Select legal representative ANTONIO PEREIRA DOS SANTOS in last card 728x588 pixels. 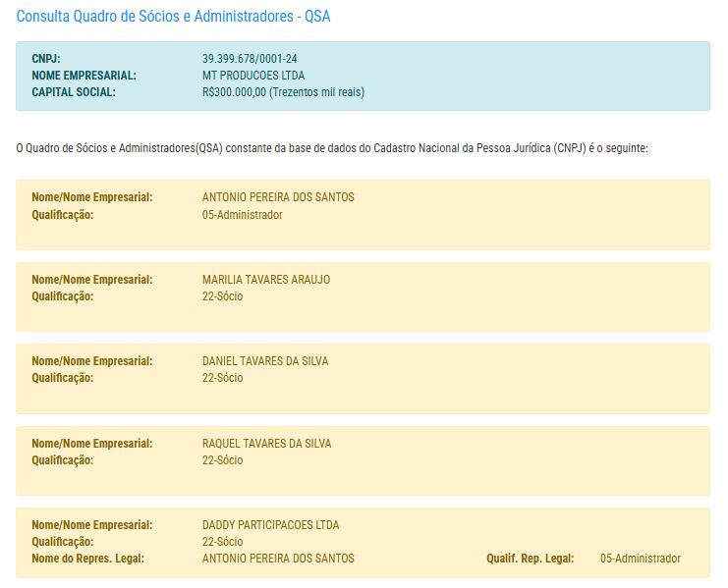pos(278,559)
